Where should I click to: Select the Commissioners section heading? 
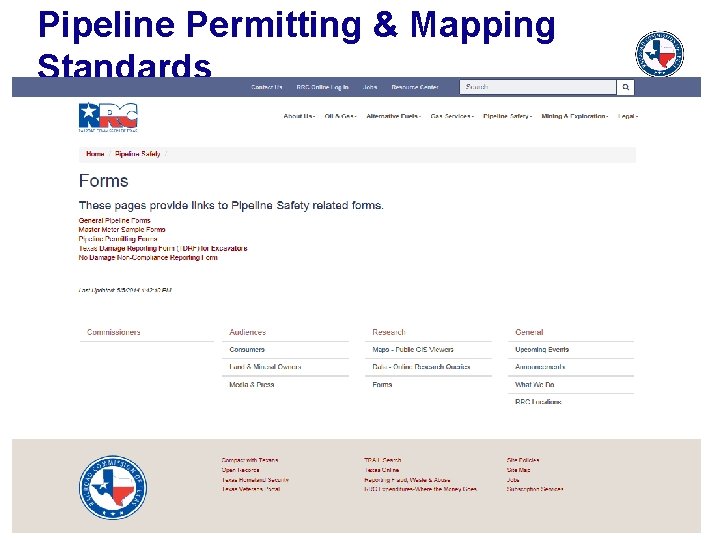(x=113, y=332)
